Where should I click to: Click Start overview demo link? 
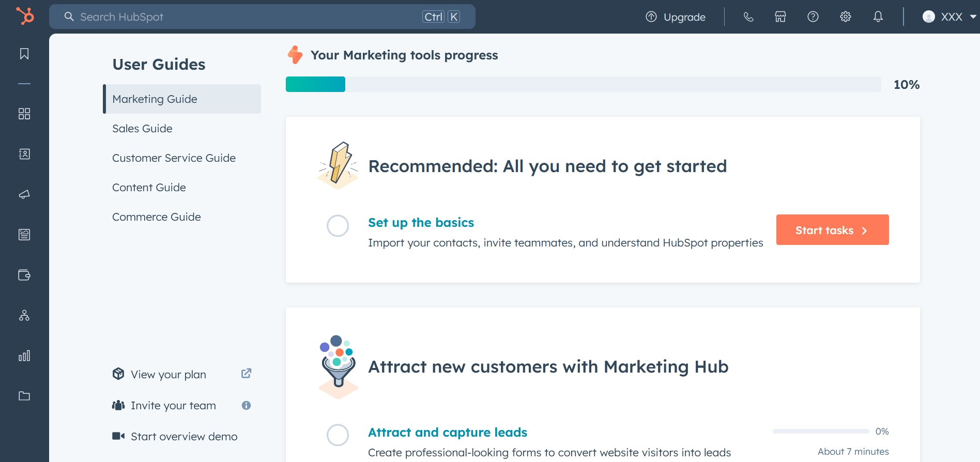click(184, 437)
